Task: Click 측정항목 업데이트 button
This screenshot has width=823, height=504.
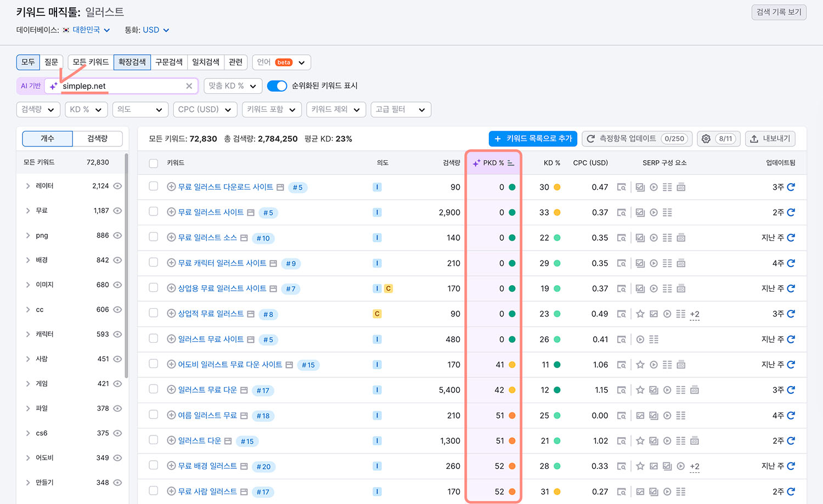Action: coord(637,139)
